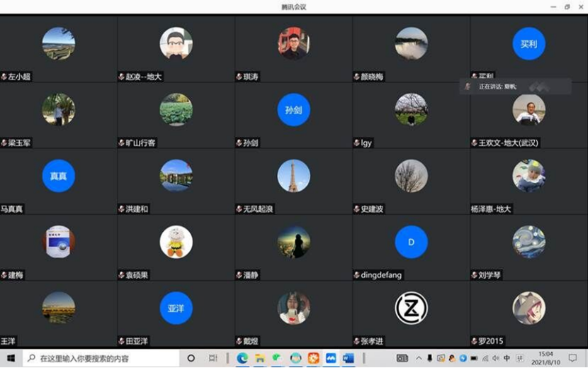Click the Eiffel Tower avatar of 无风起浪
This screenshot has height=368, width=588.
(293, 176)
